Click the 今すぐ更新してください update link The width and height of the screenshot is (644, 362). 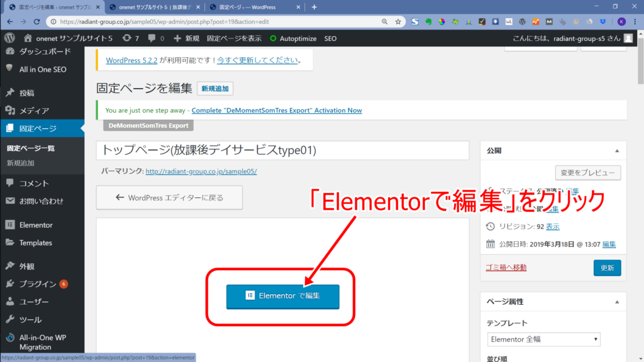[x=257, y=61]
